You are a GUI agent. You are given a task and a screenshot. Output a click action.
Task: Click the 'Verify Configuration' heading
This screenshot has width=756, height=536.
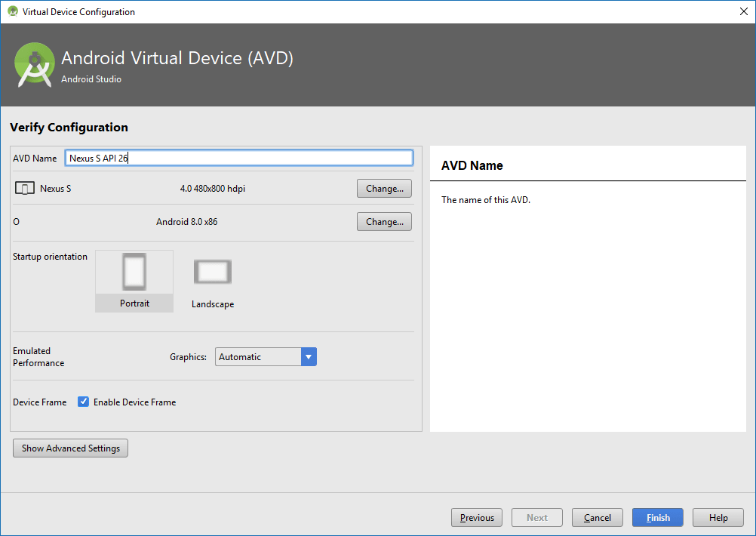point(69,128)
